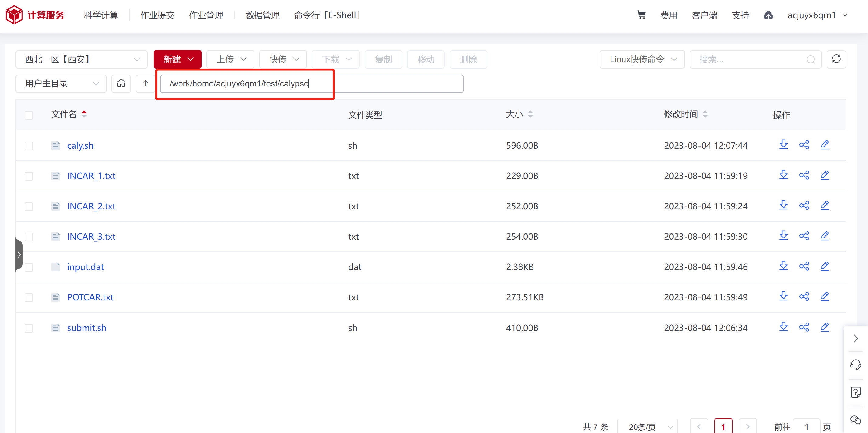The image size is (868, 433).
Task: Expand the 新建 dropdown button
Action: pyautogui.click(x=177, y=59)
